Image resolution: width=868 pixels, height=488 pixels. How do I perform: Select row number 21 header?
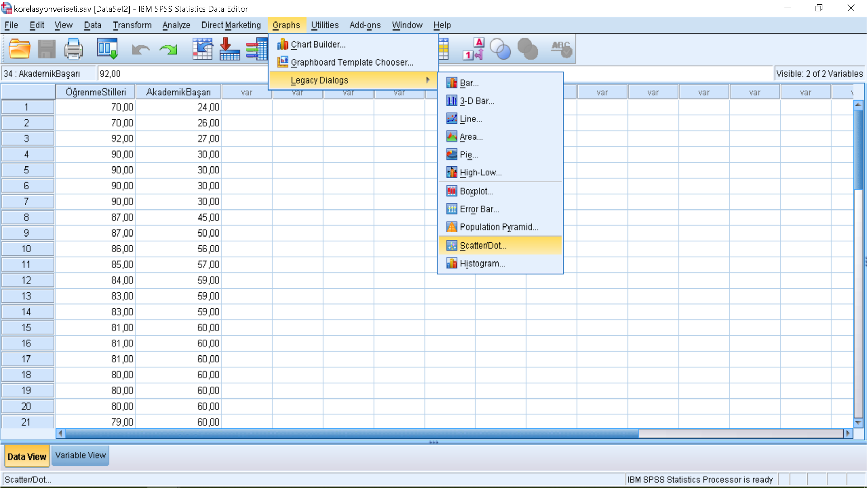[27, 422]
